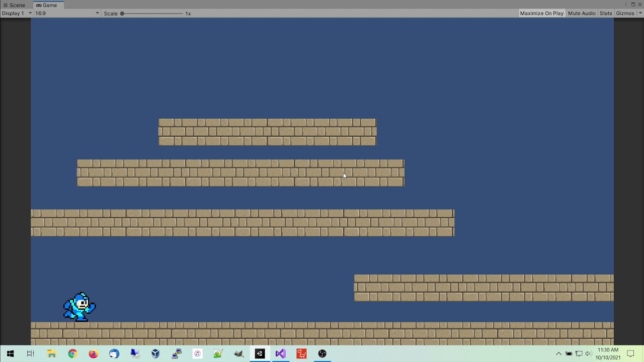Open File Explorer from the taskbar
The height and width of the screenshot is (362, 644).
pyautogui.click(x=51, y=354)
